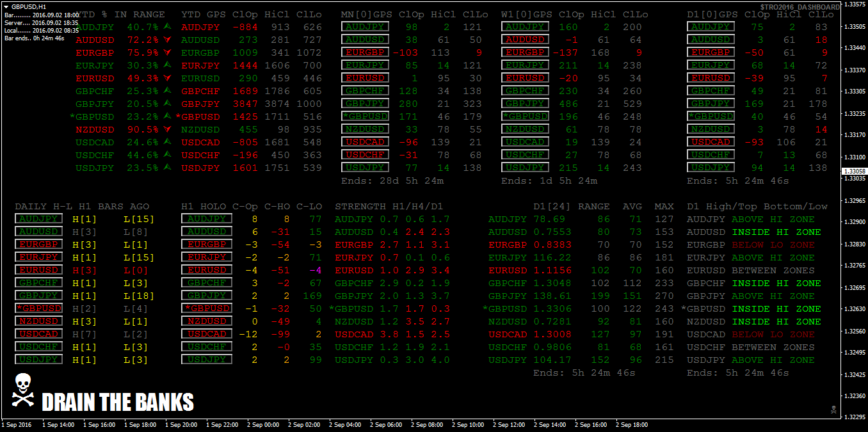Click the red down arrow beside EURUSD 49.3%

[168, 77]
